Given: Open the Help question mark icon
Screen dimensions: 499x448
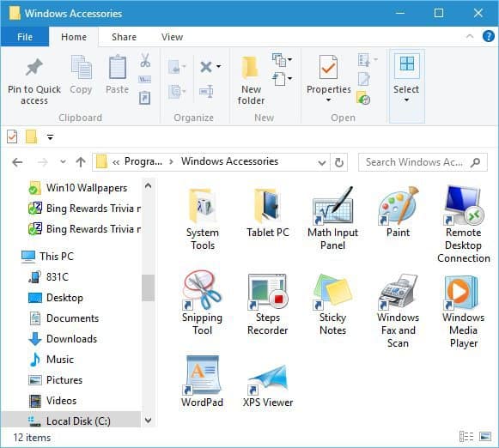Looking at the screenshot, I should click(488, 36).
